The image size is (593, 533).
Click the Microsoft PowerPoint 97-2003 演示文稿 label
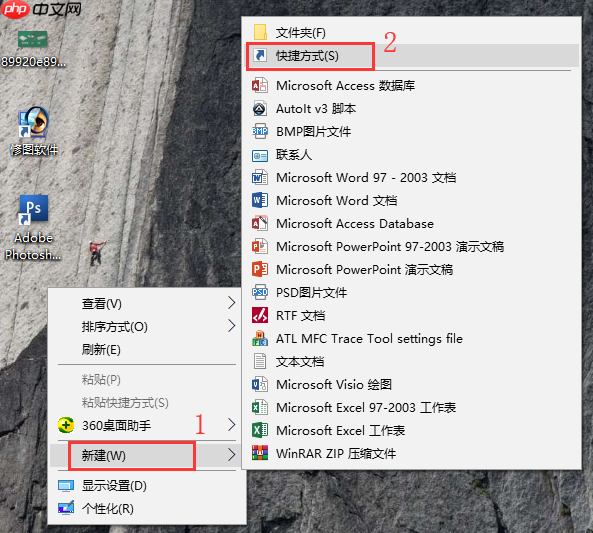pos(390,247)
